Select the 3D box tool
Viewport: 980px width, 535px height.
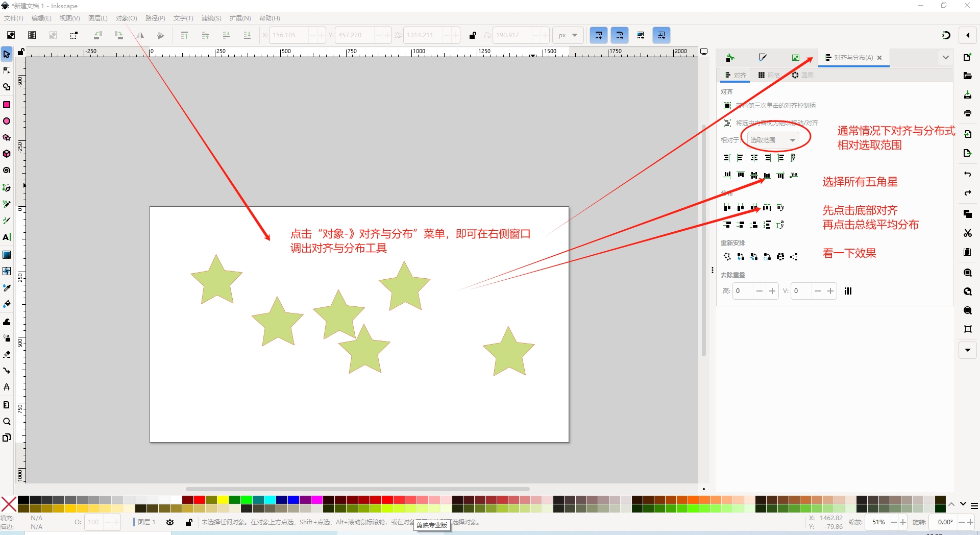coord(7,154)
